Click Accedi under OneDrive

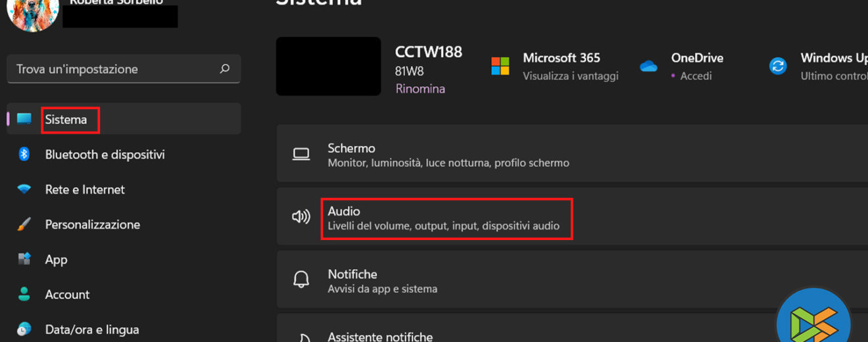pos(696,76)
